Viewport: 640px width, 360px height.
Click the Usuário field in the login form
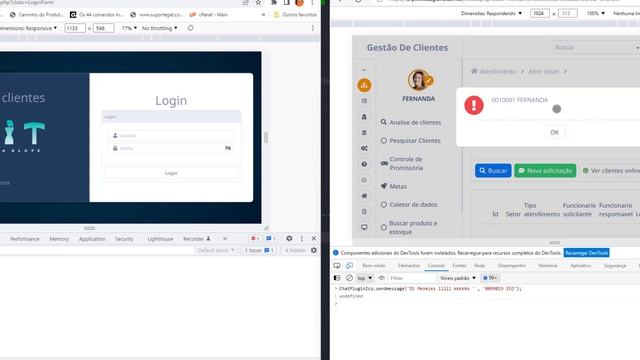pos(171,136)
